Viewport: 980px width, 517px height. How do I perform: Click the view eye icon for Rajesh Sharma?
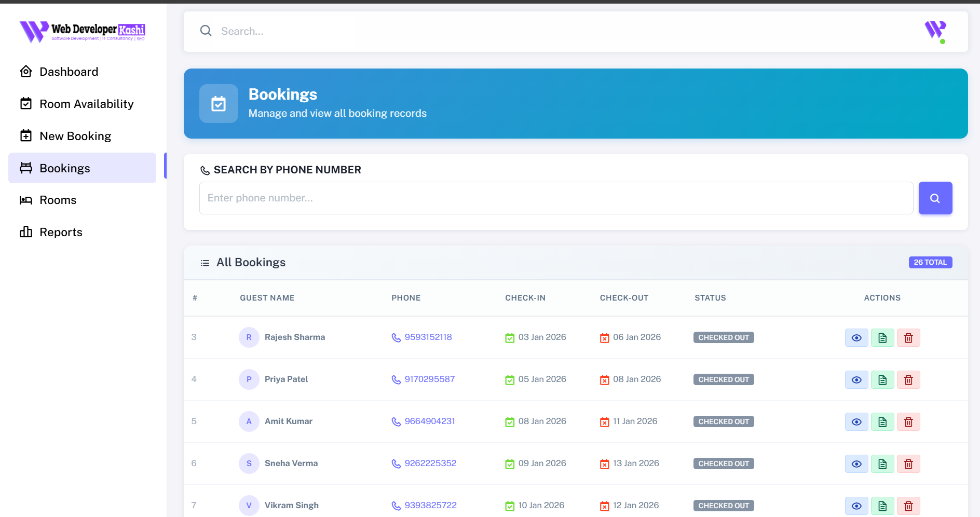click(x=856, y=338)
